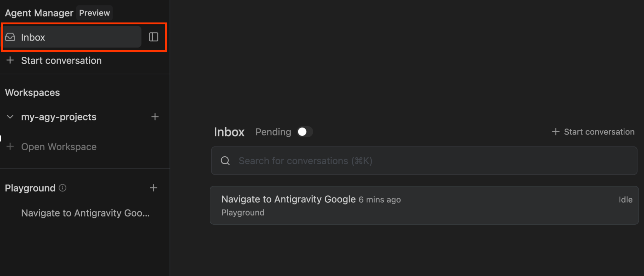Click the Playground info icon
The height and width of the screenshot is (276, 644).
(x=63, y=188)
